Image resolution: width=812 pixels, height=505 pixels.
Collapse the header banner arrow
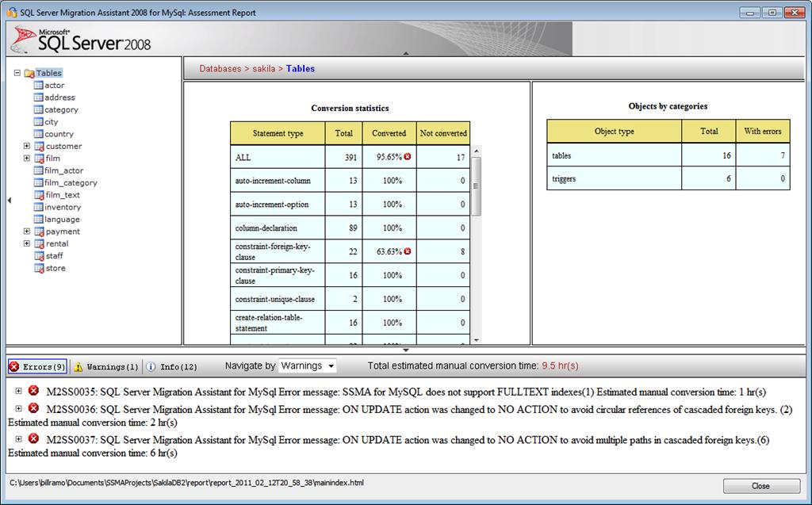406,53
